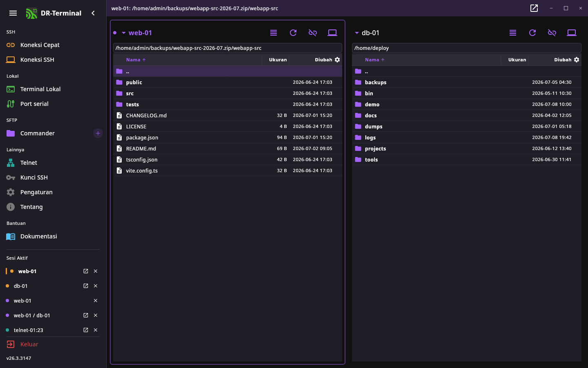Sort db-01 pane by Diubah
Viewport: 588px width, 368px height.
coord(563,60)
